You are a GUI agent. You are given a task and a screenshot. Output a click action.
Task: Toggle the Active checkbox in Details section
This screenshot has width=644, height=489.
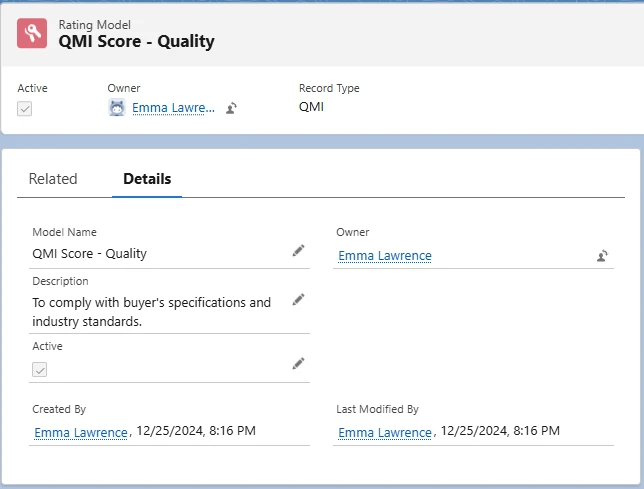(40, 369)
